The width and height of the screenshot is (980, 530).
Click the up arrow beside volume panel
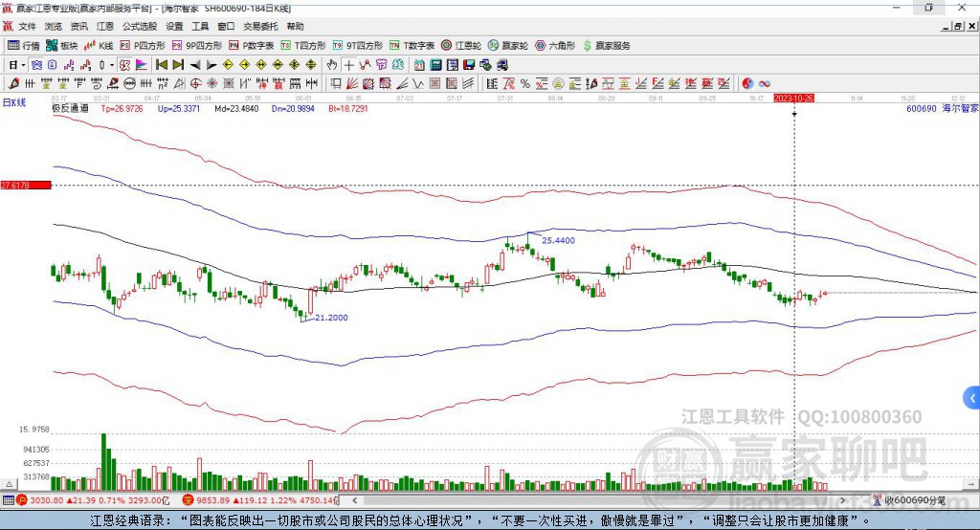(x=9, y=484)
